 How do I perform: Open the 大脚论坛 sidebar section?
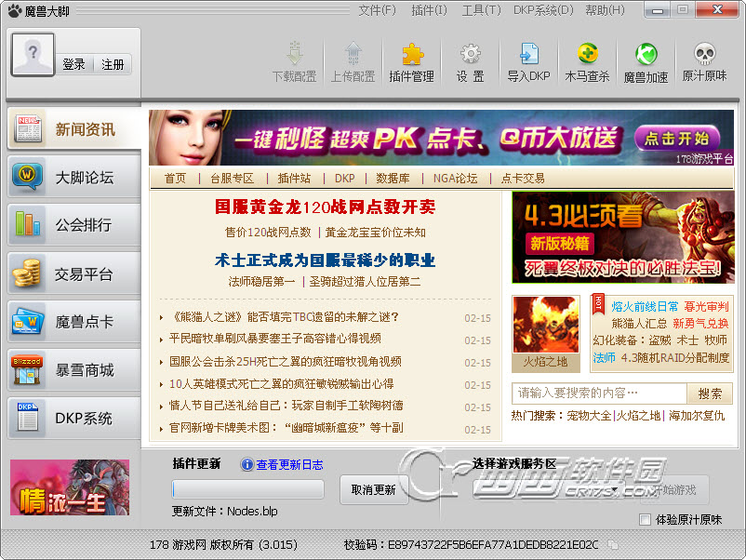coord(74,177)
